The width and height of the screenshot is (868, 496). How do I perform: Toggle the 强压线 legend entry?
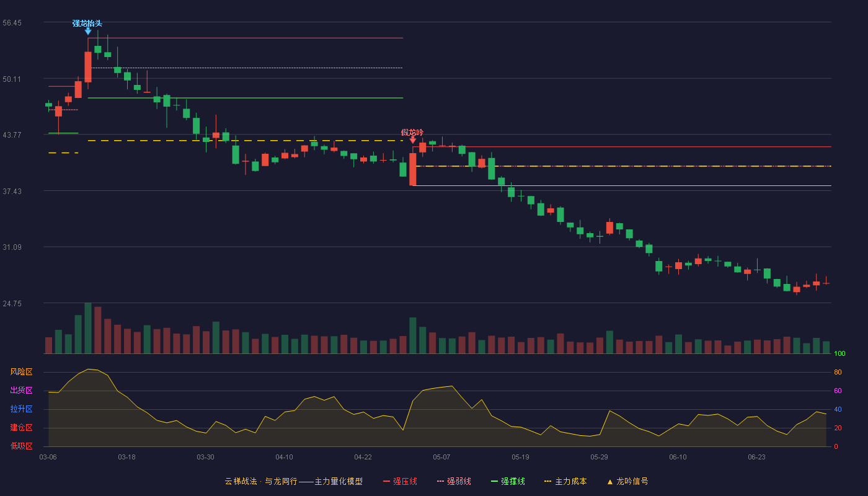(x=400, y=481)
